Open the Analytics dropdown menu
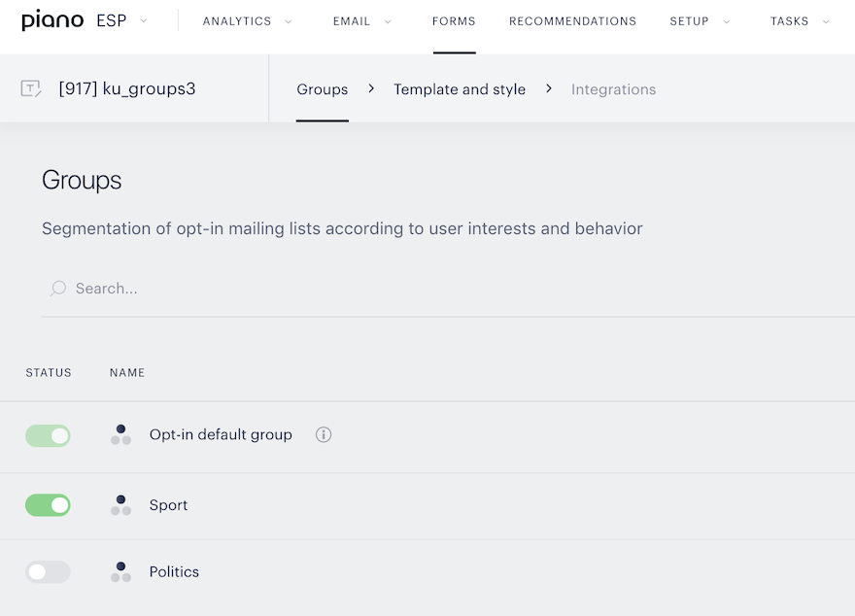The width and height of the screenshot is (855, 616). click(x=247, y=21)
